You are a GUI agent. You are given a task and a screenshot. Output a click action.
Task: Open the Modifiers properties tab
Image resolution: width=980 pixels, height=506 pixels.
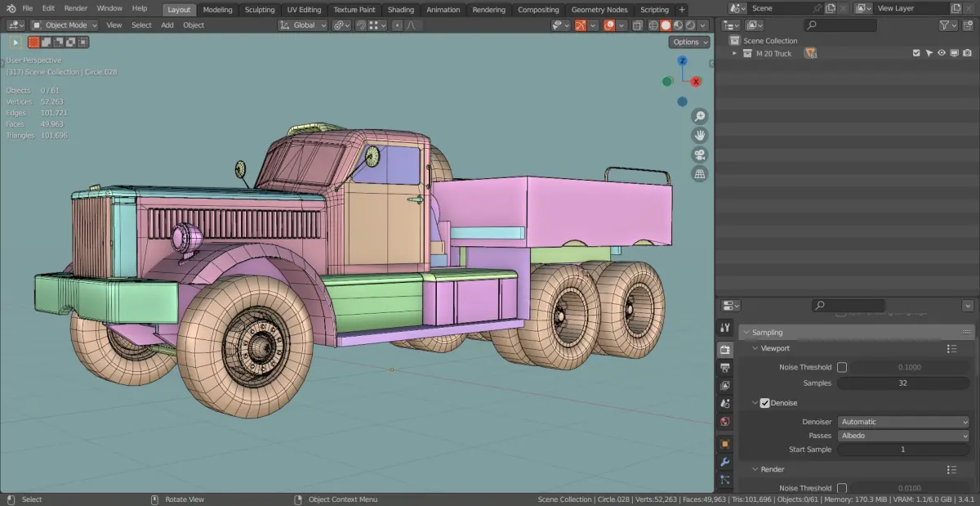point(725,462)
